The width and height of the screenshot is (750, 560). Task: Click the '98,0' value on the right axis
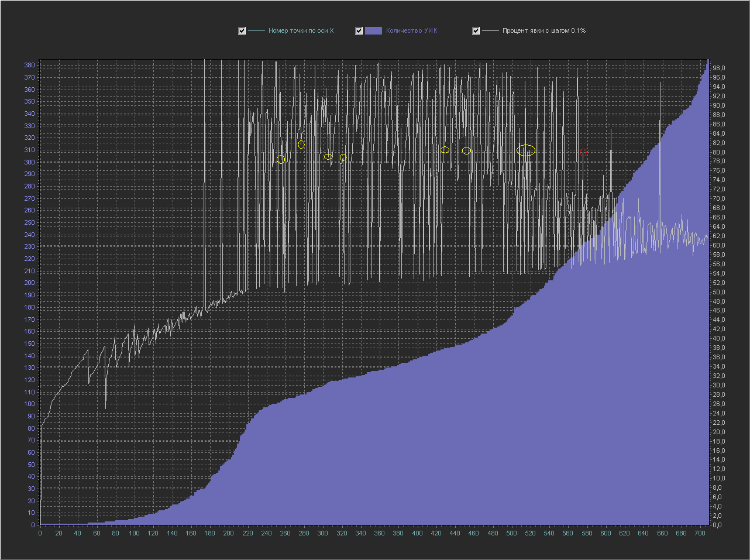click(x=719, y=68)
